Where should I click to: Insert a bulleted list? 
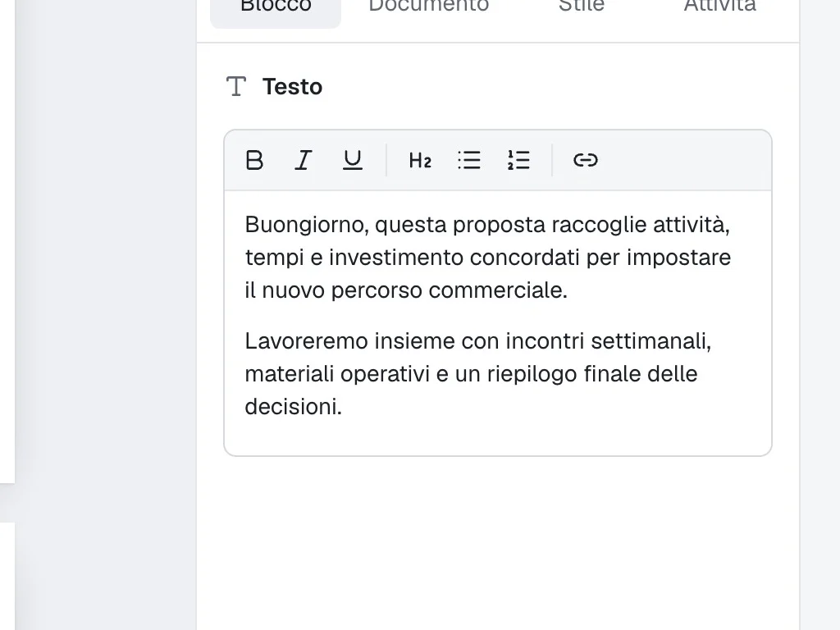[x=469, y=160]
